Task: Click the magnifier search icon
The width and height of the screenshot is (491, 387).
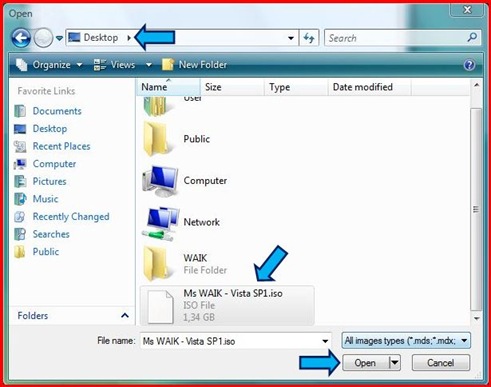Action: [x=472, y=37]
